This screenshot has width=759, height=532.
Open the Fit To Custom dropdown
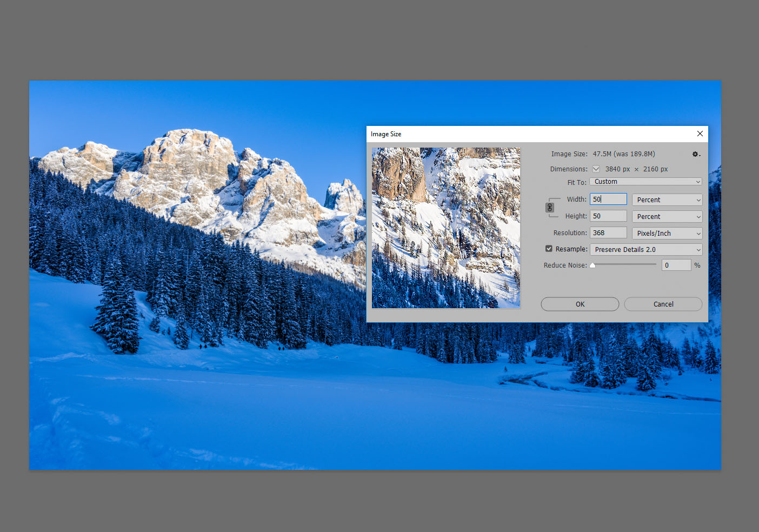pyautogui.click(x=646, y=182)
